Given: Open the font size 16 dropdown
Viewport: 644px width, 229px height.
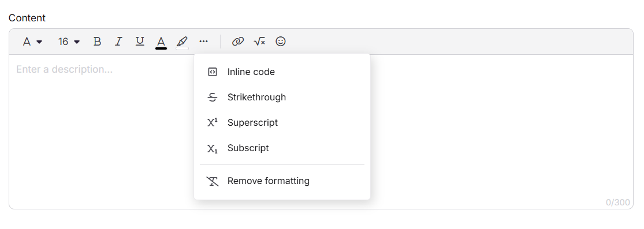Looking at the screenshot, I should click(x=69, y=42).
